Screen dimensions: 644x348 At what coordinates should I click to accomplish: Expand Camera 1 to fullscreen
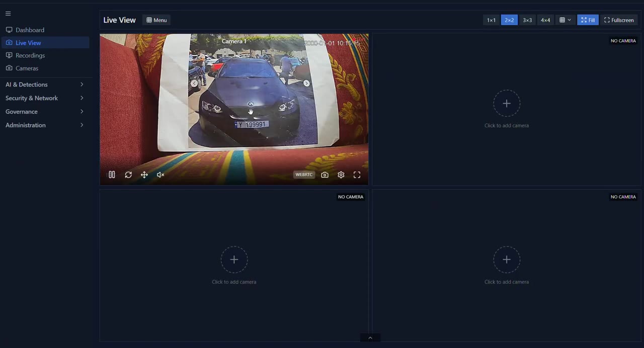click(x=357, y=175)
